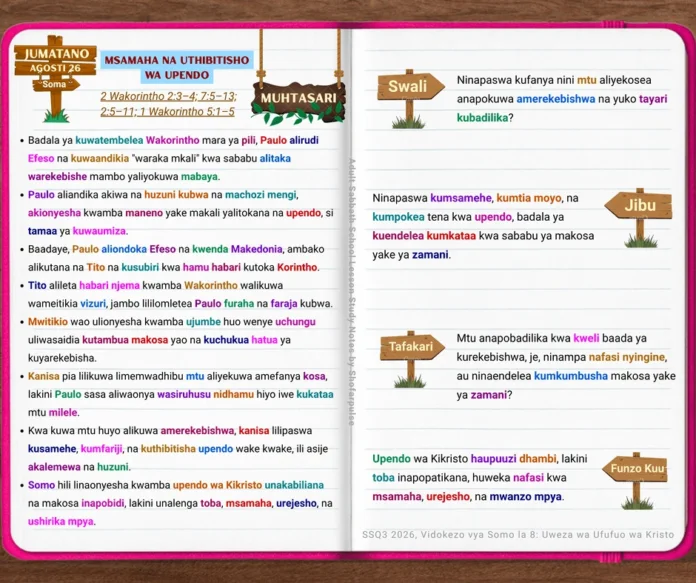
Task: Click the bullet Paulo aliandika akiwa na huzuni
Action: coord(176,213)
